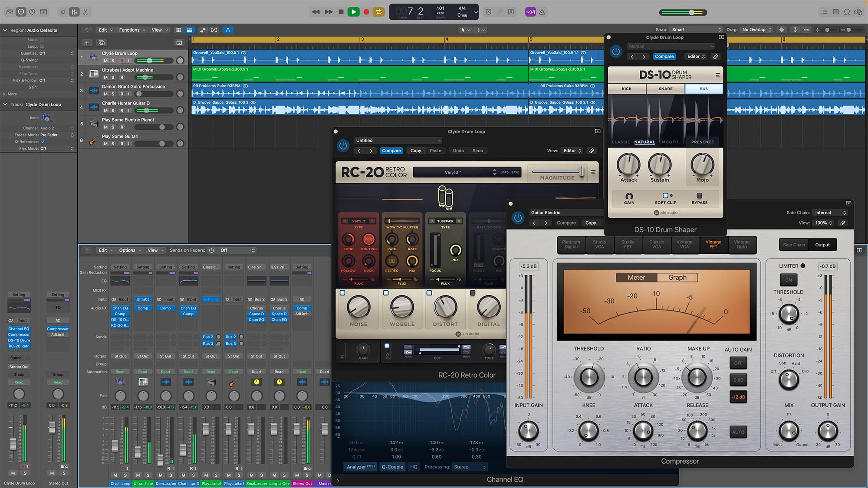Open the Library icon in control bar
The height and width of the screenshot is (488, 868).
[x=10, y=12]
